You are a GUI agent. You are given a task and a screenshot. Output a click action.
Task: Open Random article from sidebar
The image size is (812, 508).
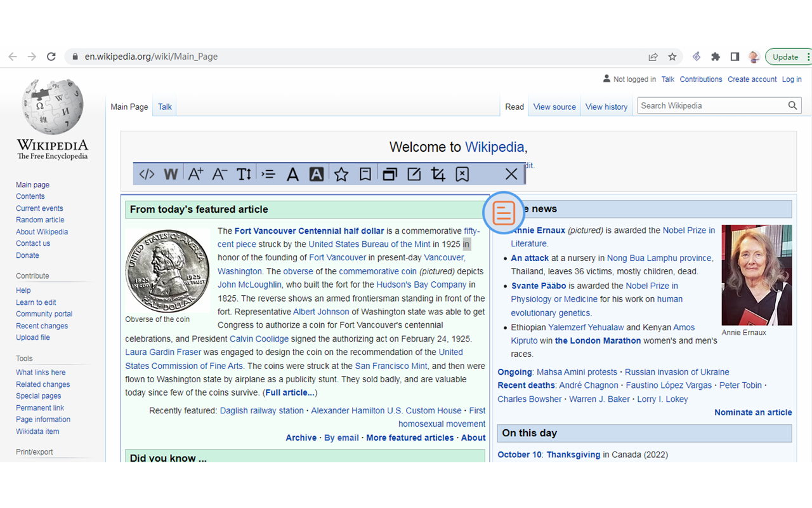[x=40, y=220]
